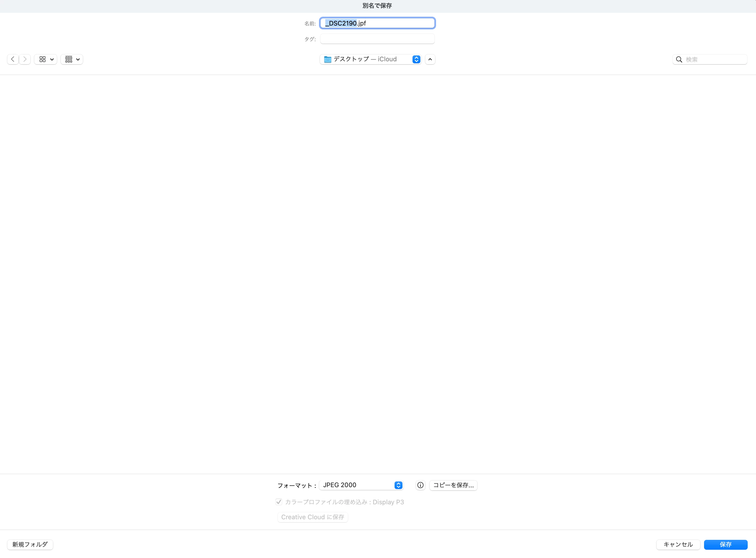The height and width of the screenshot is (558, 756).
Task: Open the view mode chevron menu
Action: 52,59
